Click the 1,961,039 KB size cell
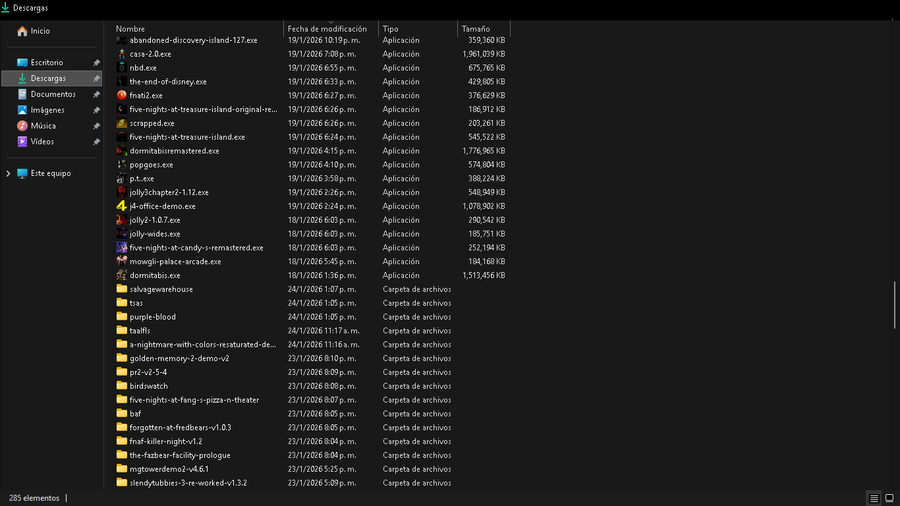The height and width of the screenshot is (506, 900). click(483, 54)
